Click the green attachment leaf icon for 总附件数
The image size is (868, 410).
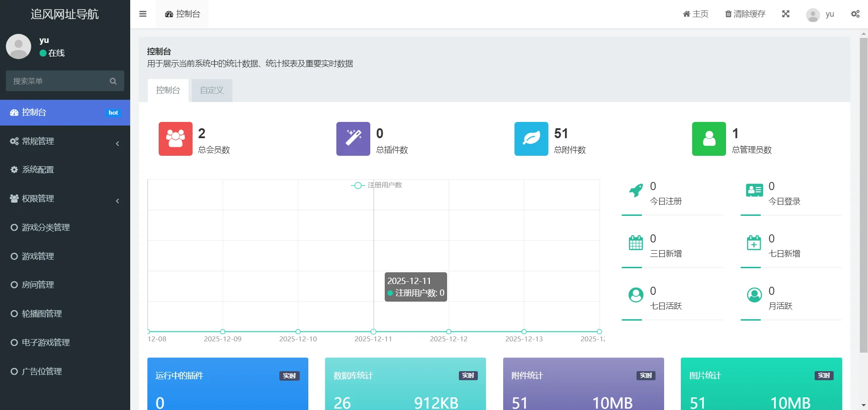click(x=531, y=139)
